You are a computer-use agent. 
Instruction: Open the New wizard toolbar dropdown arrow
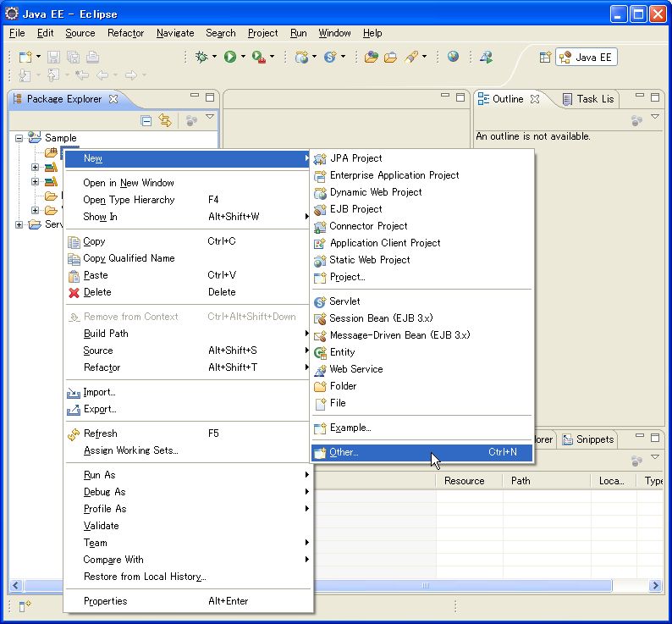pyautogui.click(x=38, y=58)
